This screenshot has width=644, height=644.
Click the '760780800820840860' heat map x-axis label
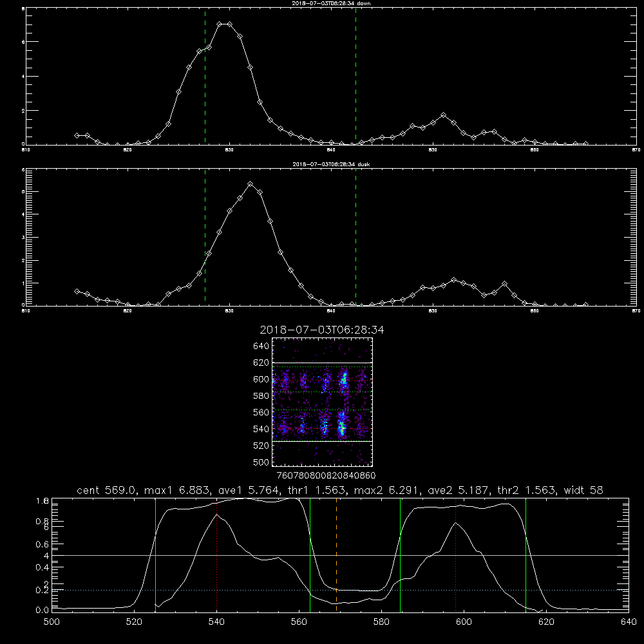(x=327, y=476)
